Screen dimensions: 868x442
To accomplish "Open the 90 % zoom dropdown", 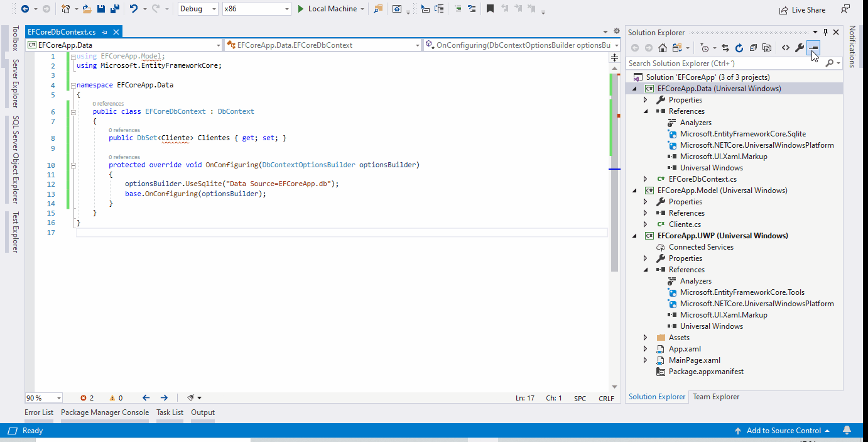I will (44, 398).
